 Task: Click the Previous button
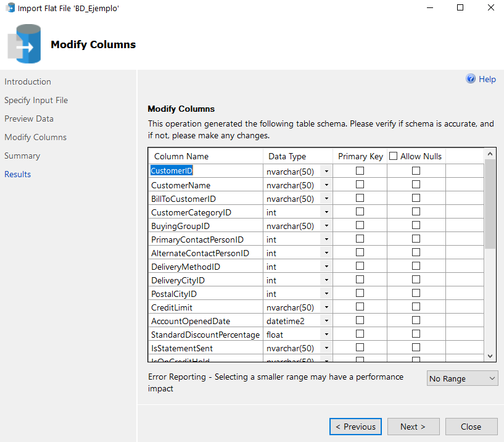[x=355, y=427]
